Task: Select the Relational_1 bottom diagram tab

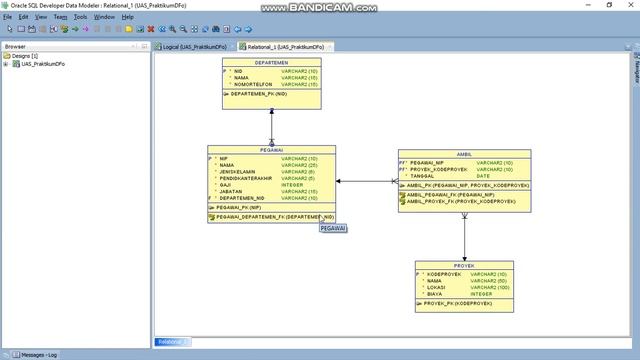Action: pyautogui.click(x=172, y=342)
